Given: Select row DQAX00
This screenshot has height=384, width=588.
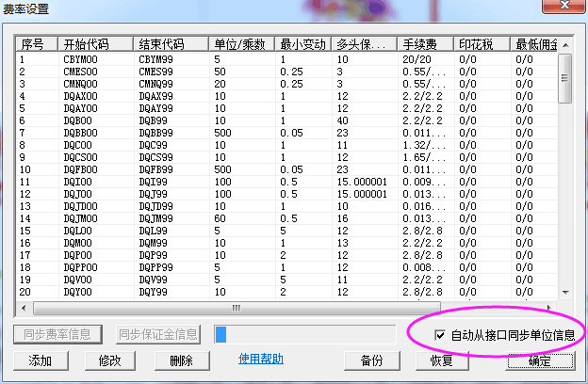Looking at the screenshot, I should [286, 96].
